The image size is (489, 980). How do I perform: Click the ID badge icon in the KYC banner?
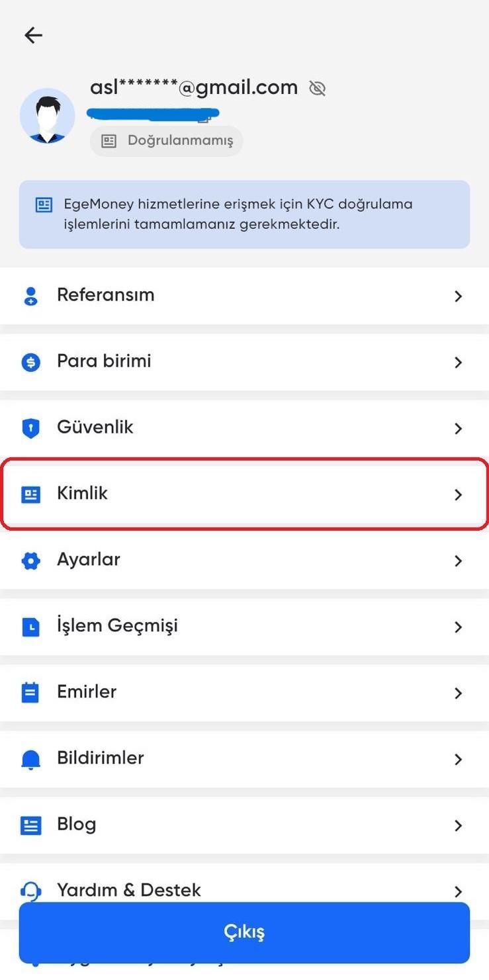click(x=43, y=205)
